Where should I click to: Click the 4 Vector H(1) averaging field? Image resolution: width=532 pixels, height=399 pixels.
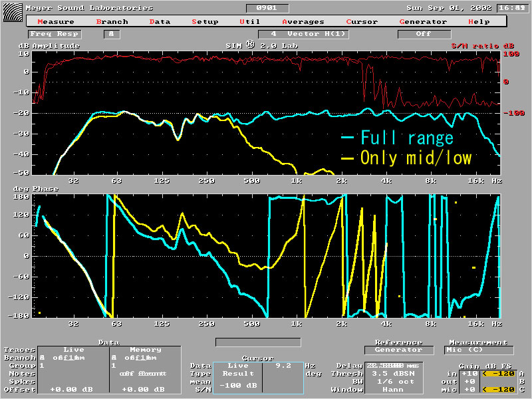click(303, 34)
